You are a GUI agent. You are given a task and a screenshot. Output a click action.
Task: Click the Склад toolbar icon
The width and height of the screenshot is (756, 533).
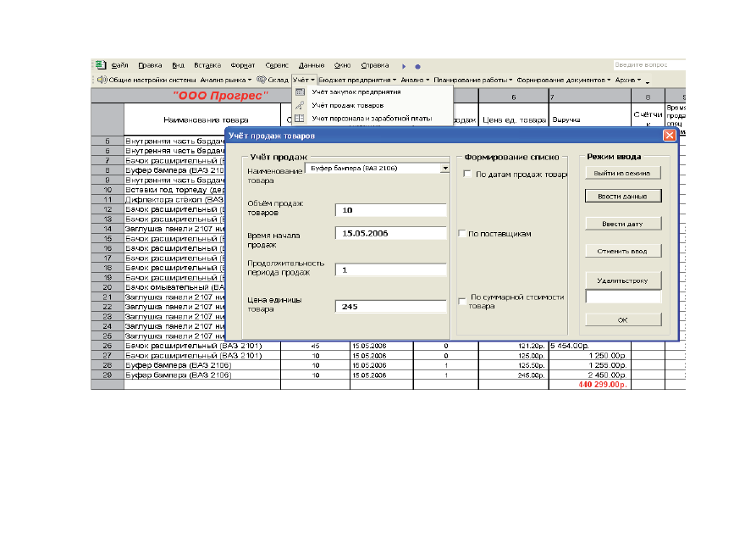coord(262,80)
